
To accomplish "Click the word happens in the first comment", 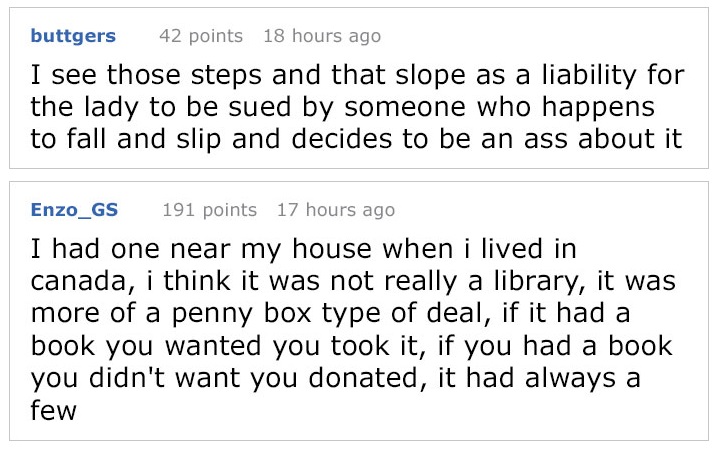I will (598, 108).
